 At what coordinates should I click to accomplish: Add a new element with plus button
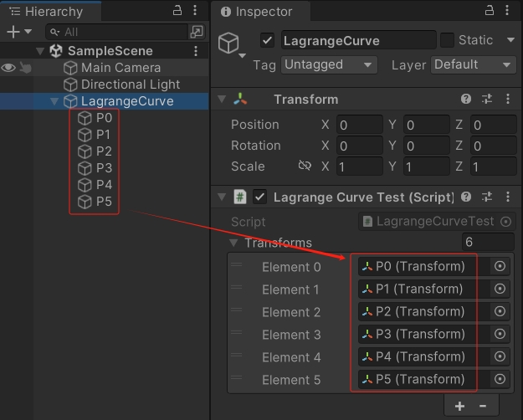click(x=459, y=406)
